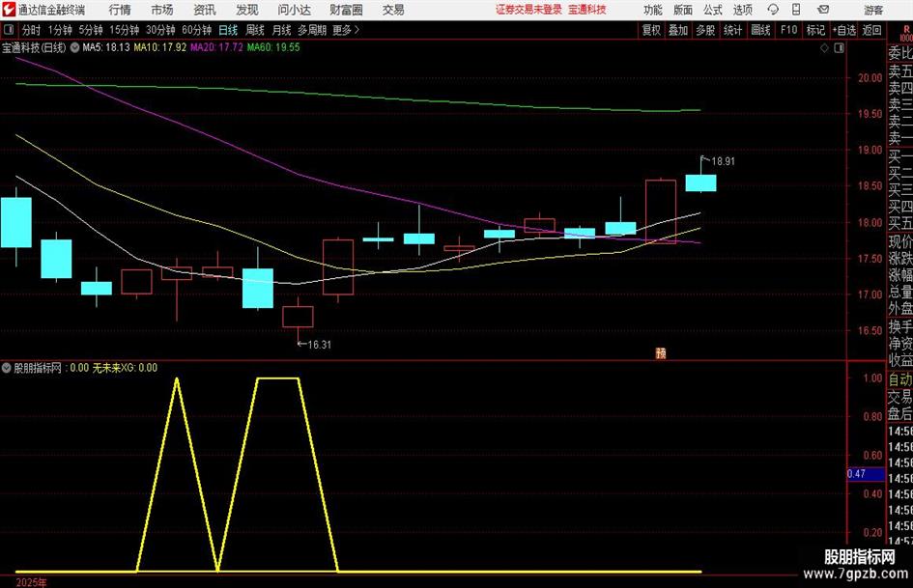
Task: Click the 现价 row in quote panel
Action: tap(900, 241)
